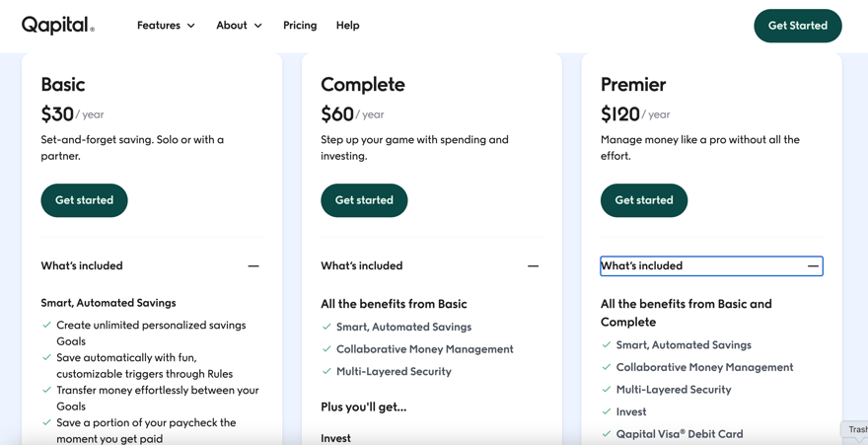Collapse Basic plan's What's included minus icon
This screenshot has width=868, height=445.
pyautogui.click(x=253, y=266)
